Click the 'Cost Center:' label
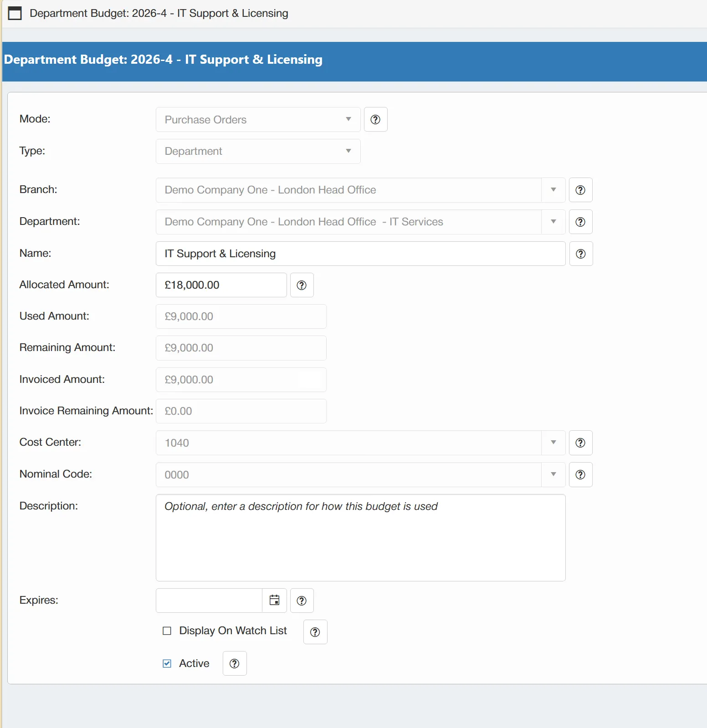This screenshot has width=707, height=728. (50, 442)
